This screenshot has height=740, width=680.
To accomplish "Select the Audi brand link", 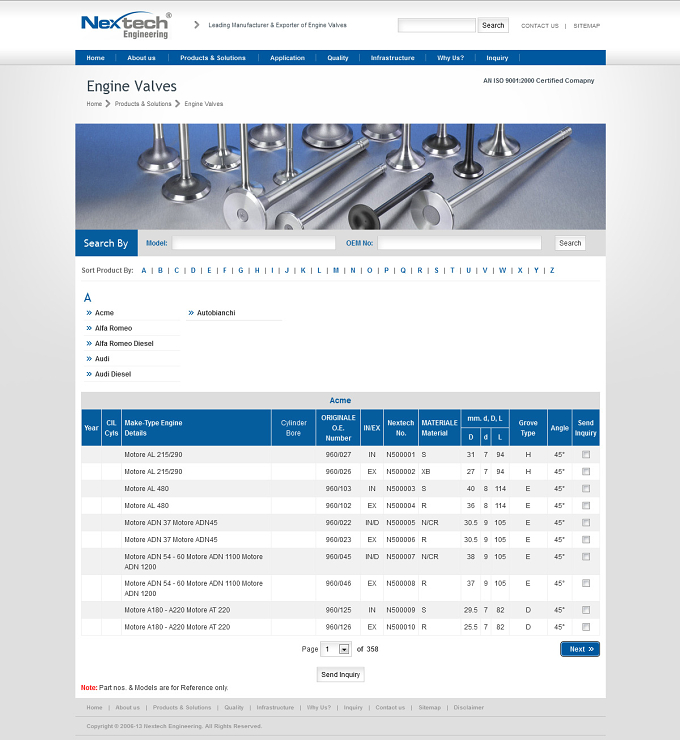I will pyautogui.click(x=102, y=359).
